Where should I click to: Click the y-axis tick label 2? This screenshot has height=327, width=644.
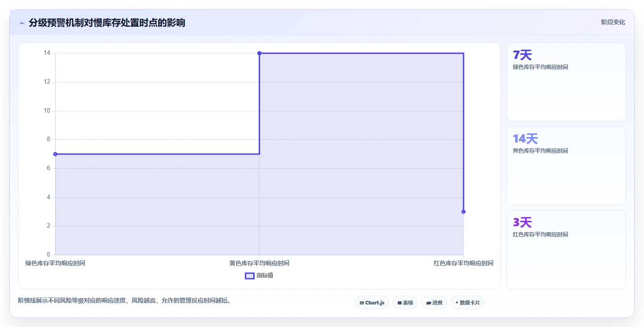(x=48, y=226)
